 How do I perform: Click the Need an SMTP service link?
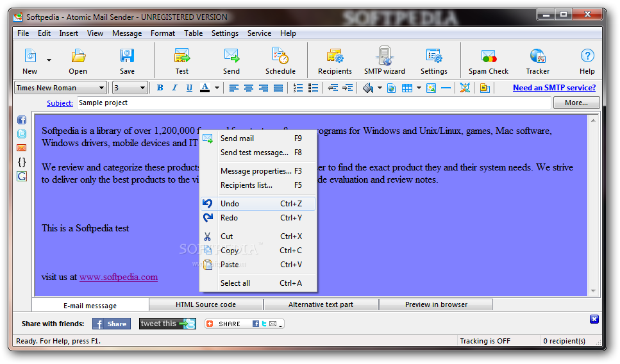click(x=555, y=88)
